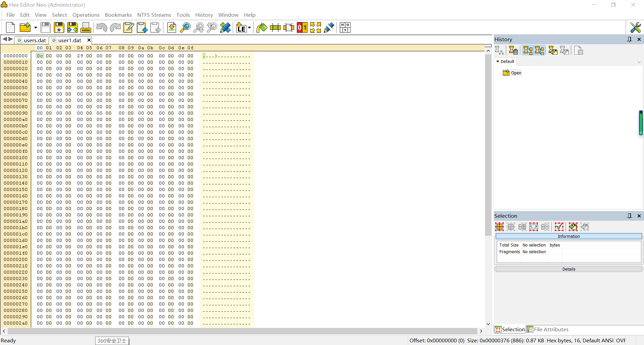Screen dimensions: 644x345
Task: Click the Select All grid icon
Action: point(499,227)
